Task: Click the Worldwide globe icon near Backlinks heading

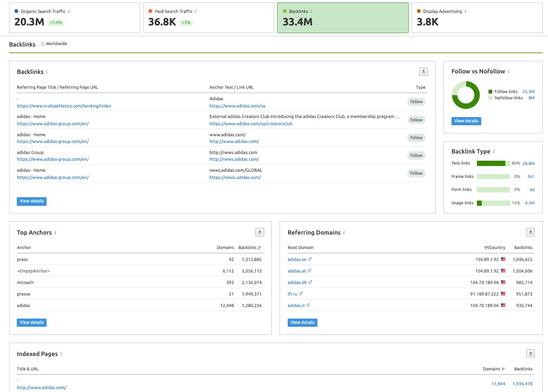Action: 42,43
